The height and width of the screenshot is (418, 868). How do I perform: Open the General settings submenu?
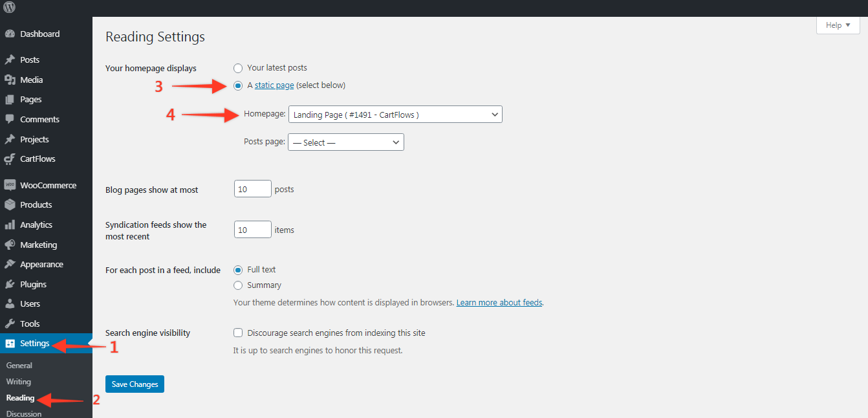point(19,366)
